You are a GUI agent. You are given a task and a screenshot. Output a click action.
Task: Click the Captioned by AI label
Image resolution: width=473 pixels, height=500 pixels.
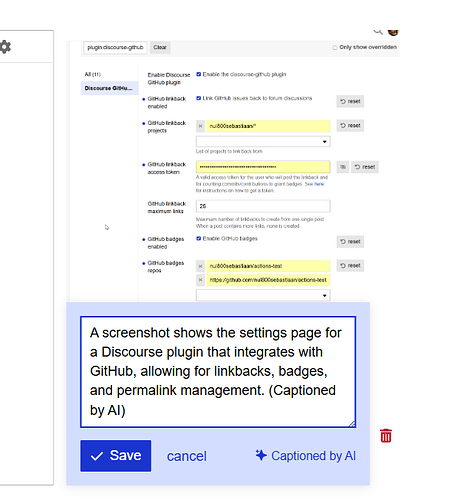pyautogui.click(x=313, y=456)
